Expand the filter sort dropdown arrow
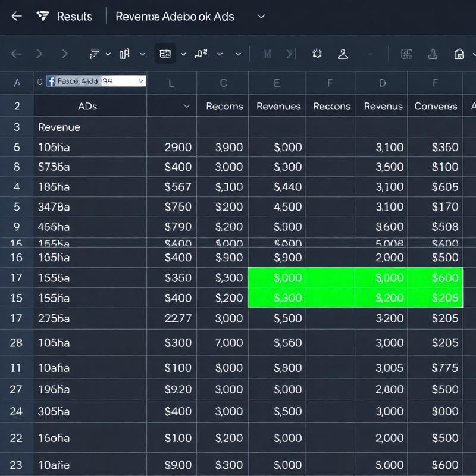Image resolution: width=476 pixels, height=476 pixels. point(108,54)
